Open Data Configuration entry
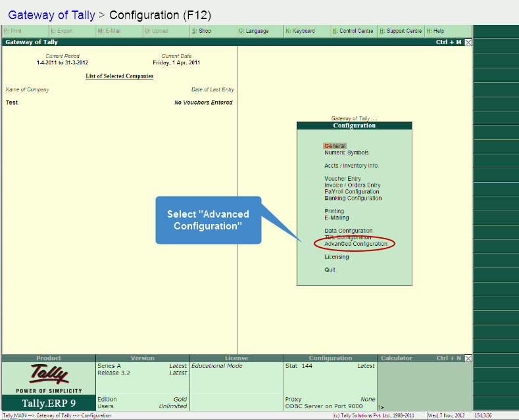The image size is (519, 420). tap(348, 231)
